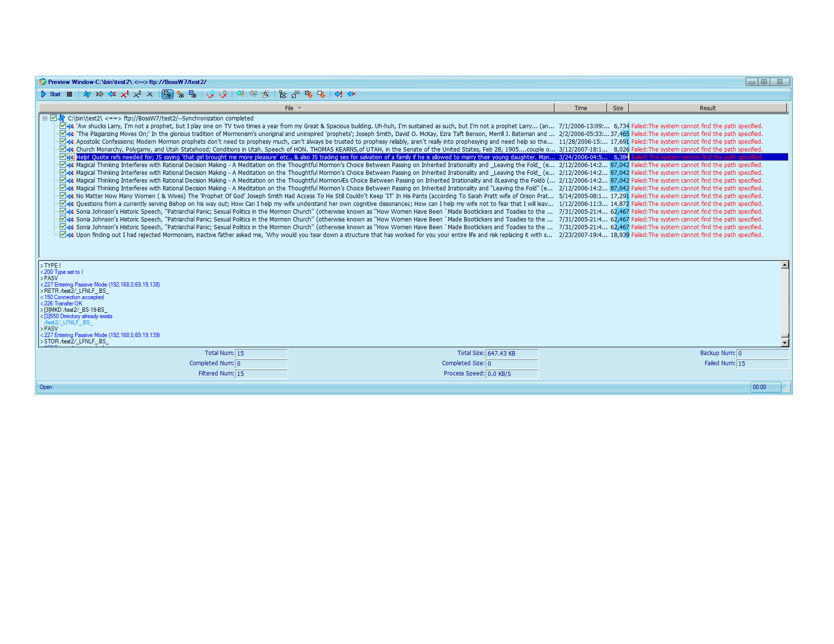Viewport: 834px width, 644px height.
Task: Click the tree structure view icon
Action: (x=283, y=94)
